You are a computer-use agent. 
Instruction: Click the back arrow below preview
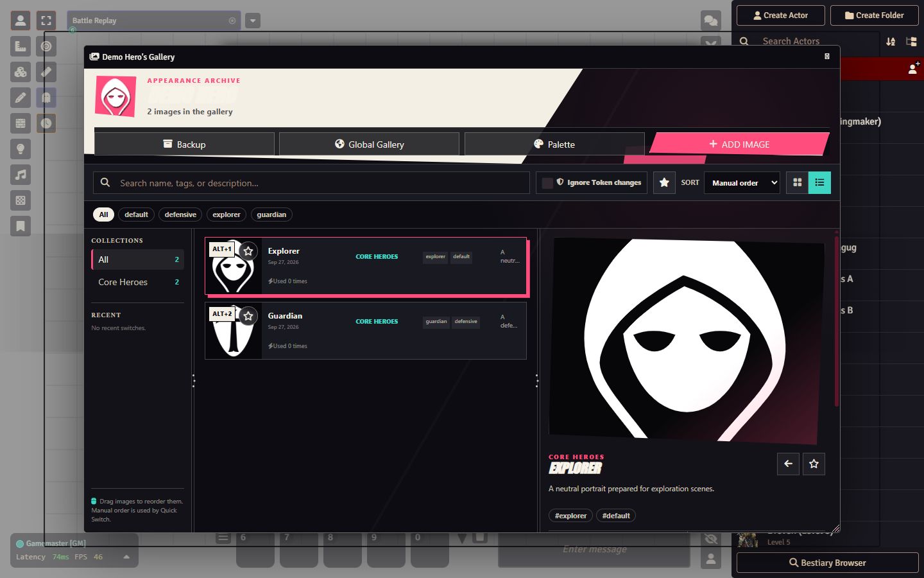788,464
